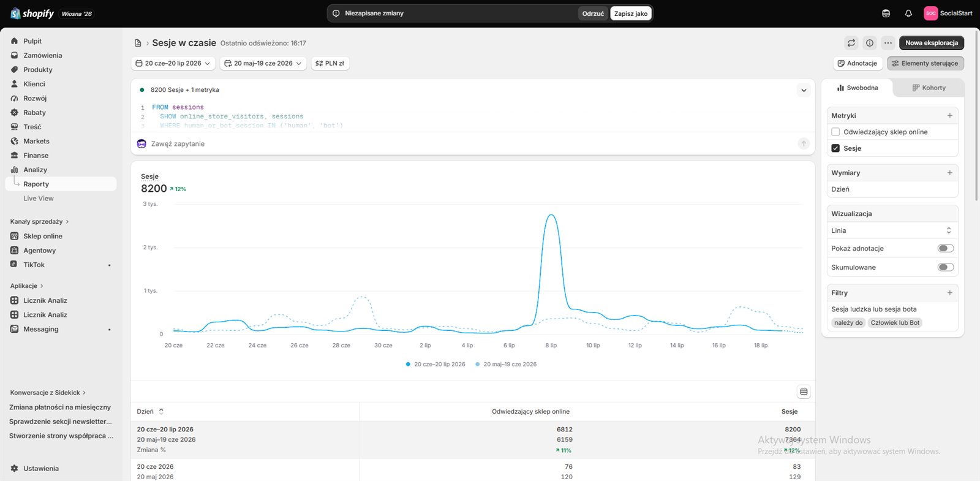Click the Nowa eksploracja button
980x481 pixels.
click(x=932, y=43)
